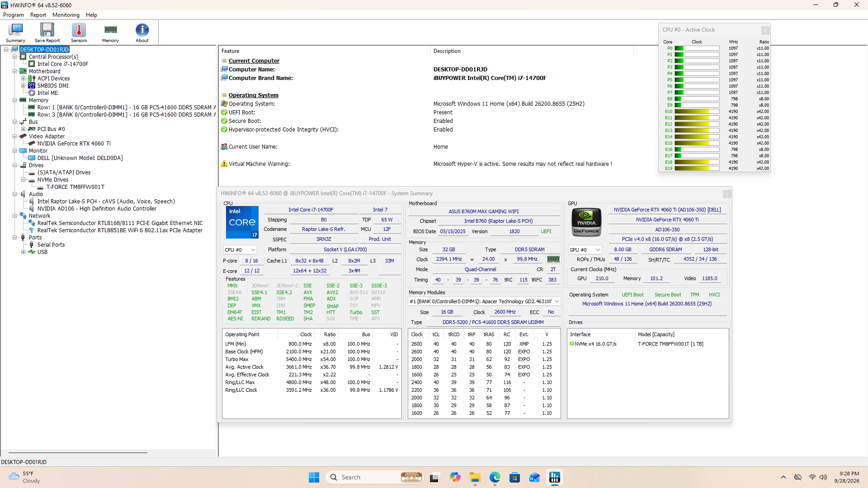868x488 pixels.
Task: Click the Central Processor(s) chip icon
Action: [23, 56]
